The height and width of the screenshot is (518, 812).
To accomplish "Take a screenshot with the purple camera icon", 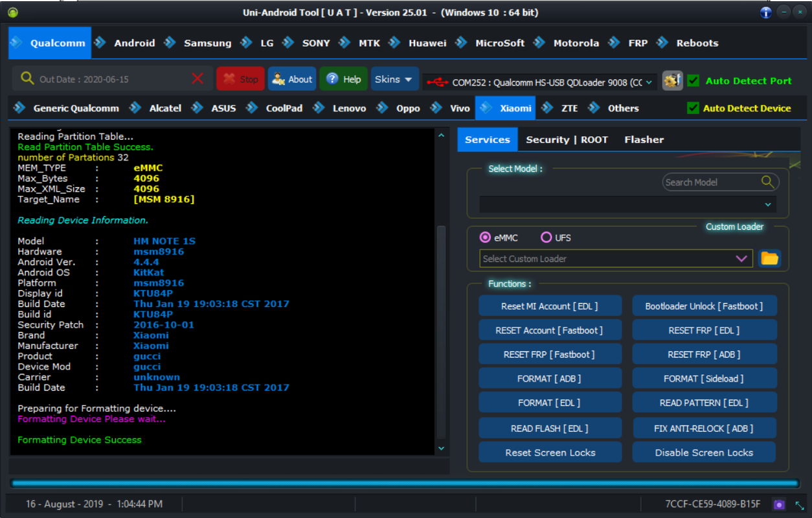I will click(779, 504).
